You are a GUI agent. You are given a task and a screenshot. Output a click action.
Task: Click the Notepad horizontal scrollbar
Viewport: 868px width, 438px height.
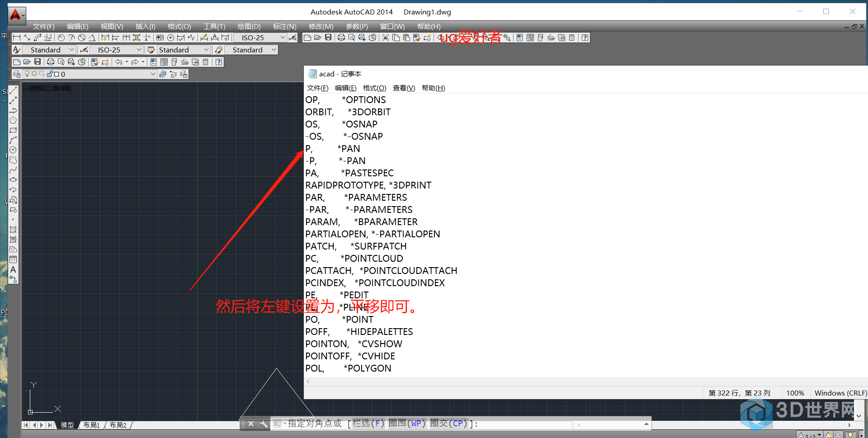click(586, 381)
